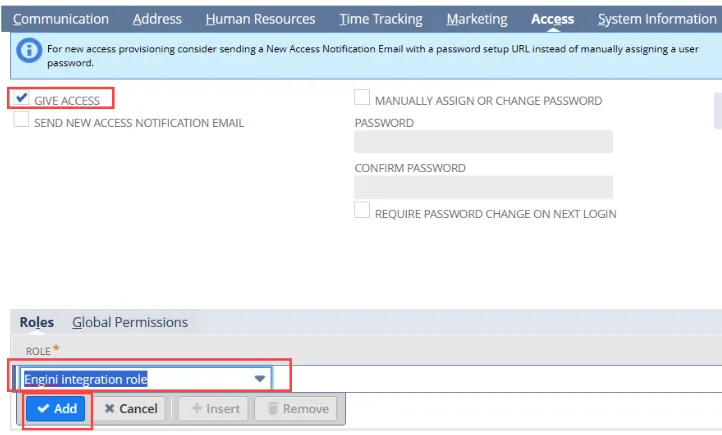Open the Communication tab
This screenshot has width=722, height=435.
61,19
